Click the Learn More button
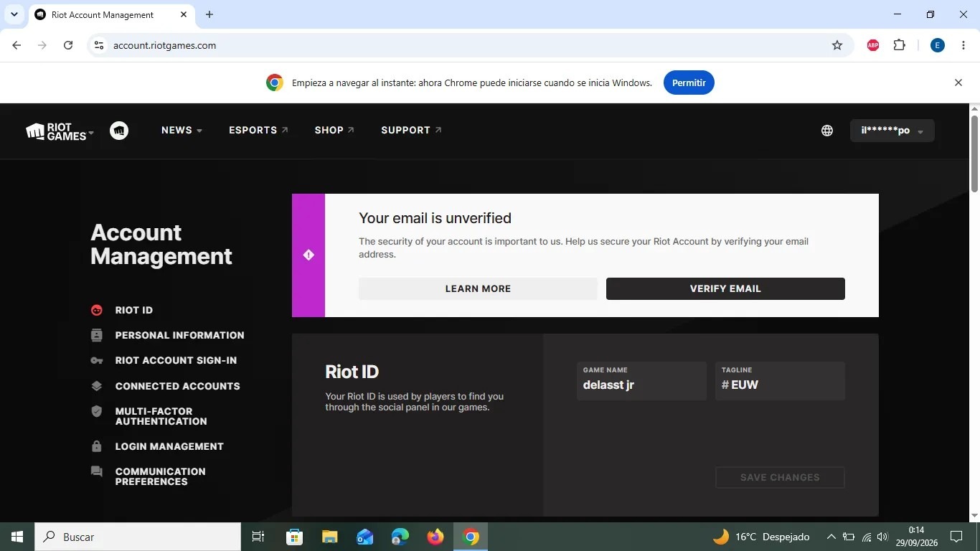 (x=478, y=288)
